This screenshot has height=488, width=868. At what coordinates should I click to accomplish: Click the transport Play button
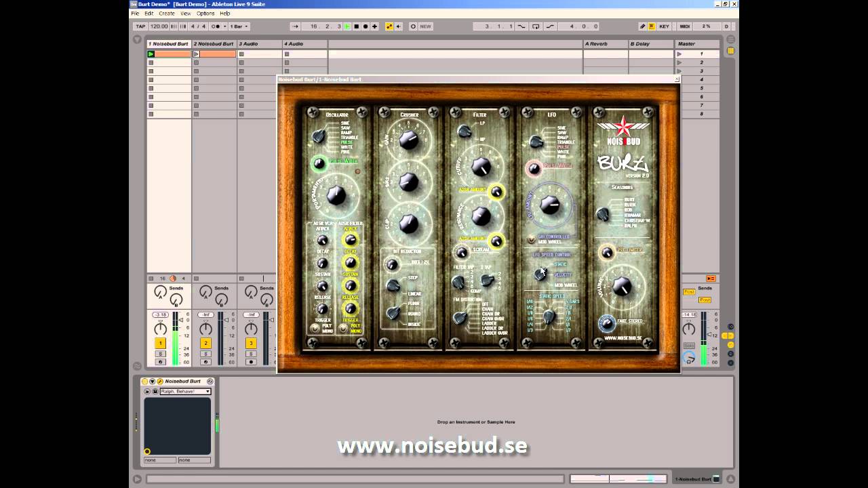point(347,26)
